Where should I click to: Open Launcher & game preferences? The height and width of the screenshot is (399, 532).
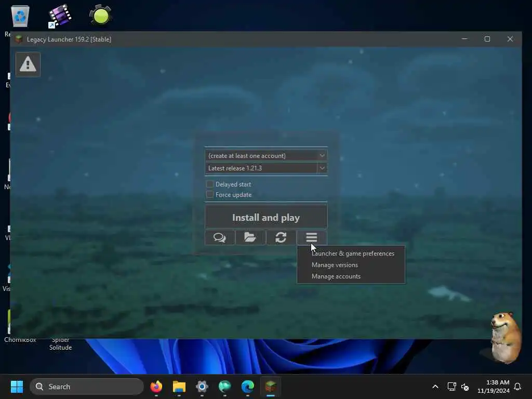[x=353, y=254]
